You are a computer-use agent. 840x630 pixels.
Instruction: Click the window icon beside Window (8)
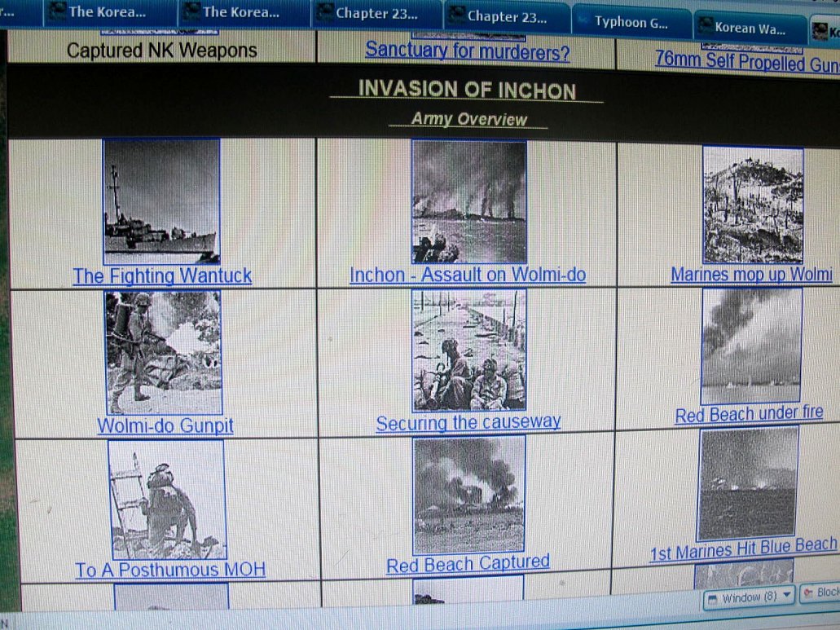click(x=713, y=599)
